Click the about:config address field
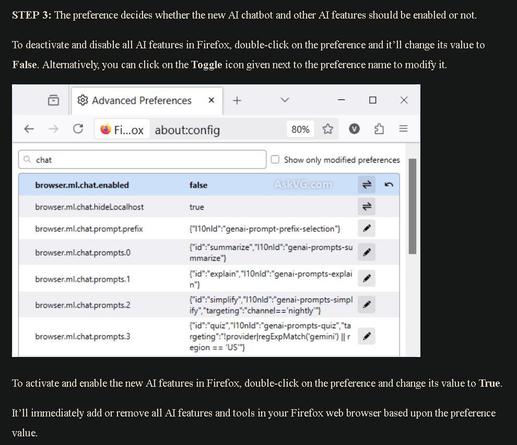The height and width of the screenshot is (445, 517). click(217, 130)
